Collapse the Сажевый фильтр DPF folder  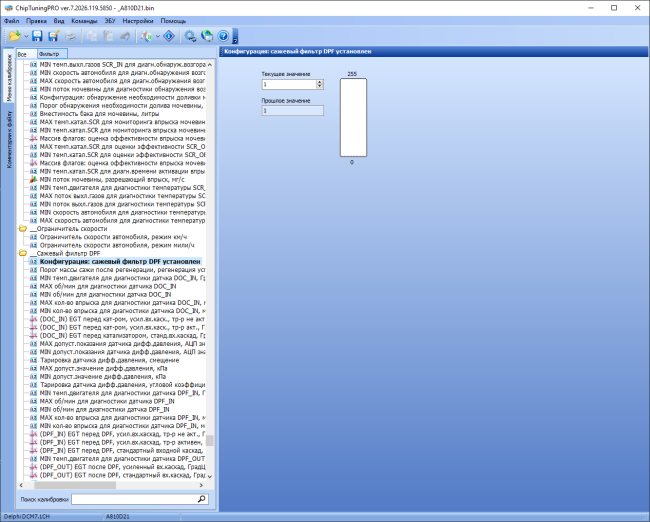pyautogui.click(x=23, y=253)
